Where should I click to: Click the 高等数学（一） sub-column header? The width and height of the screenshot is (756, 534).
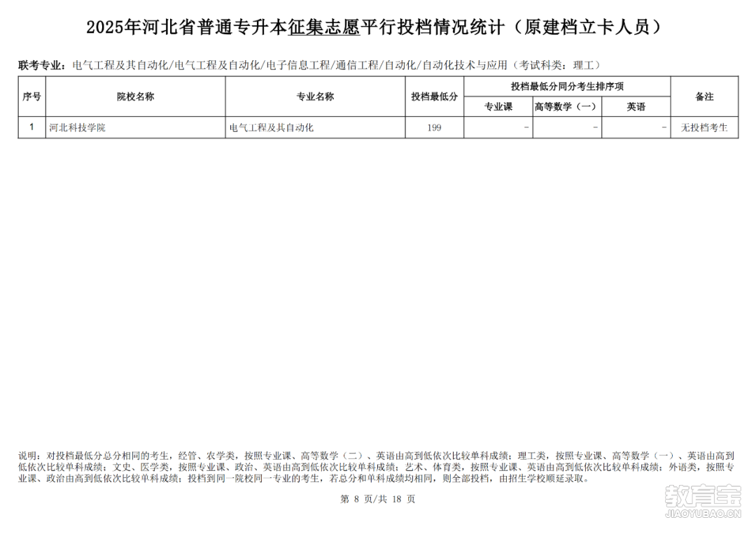click(567, 106)
